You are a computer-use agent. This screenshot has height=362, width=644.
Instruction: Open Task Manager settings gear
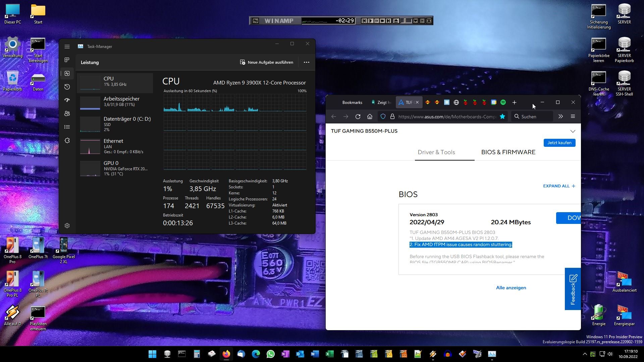[x=67, y=226]
